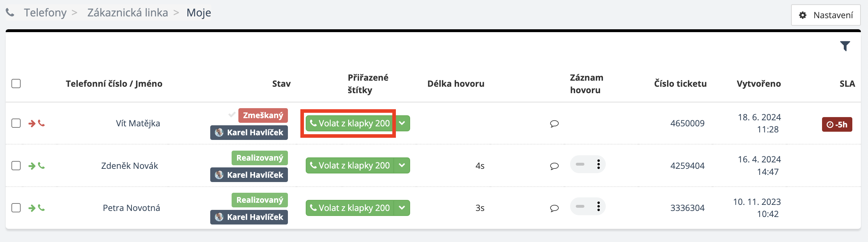Screen dimensions: 868x242
Task: Click the phone icon beside Telefony breadcrumb
Action: [x=10, y=13]
